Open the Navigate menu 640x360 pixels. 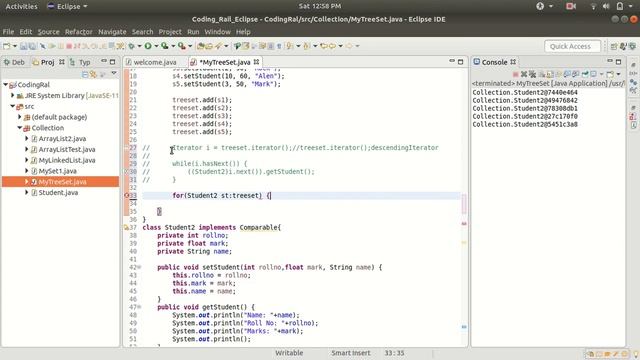(112, 31)
